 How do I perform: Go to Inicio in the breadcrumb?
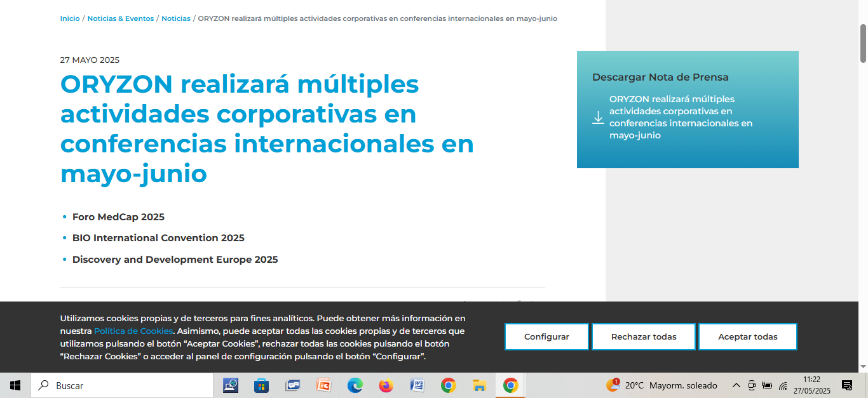pos(70,18)
